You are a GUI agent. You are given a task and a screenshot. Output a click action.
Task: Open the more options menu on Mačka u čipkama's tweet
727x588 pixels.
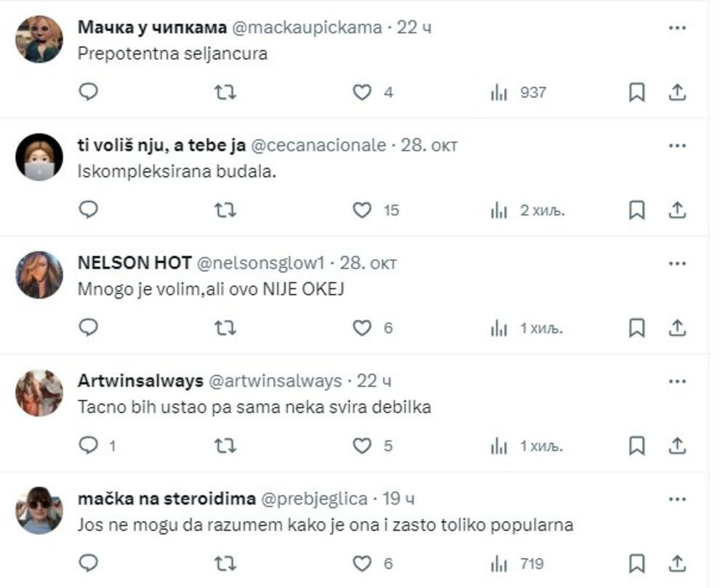[679, 28]
